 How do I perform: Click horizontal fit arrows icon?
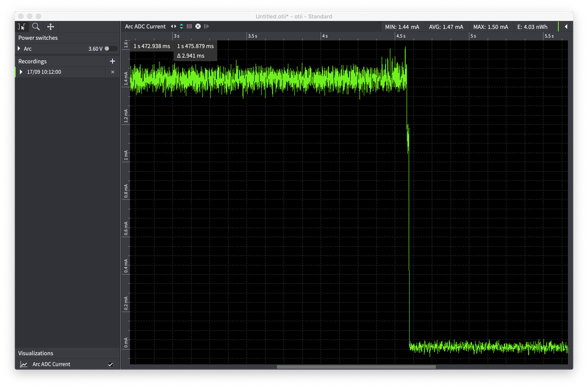point(173,26)
